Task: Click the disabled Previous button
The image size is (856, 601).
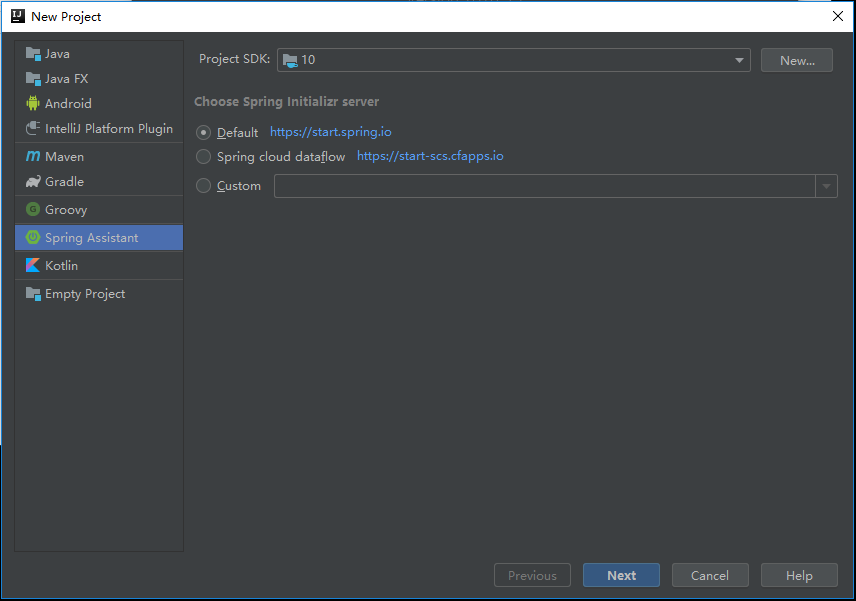Action: (532, 575)
